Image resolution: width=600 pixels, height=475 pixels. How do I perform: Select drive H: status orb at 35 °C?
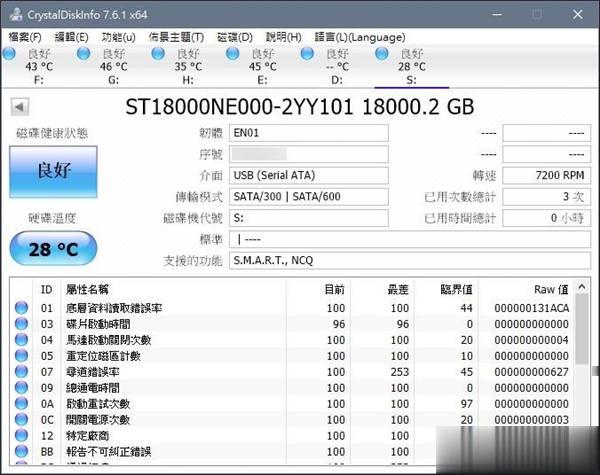pyautogui.click(x=158, y=54)
